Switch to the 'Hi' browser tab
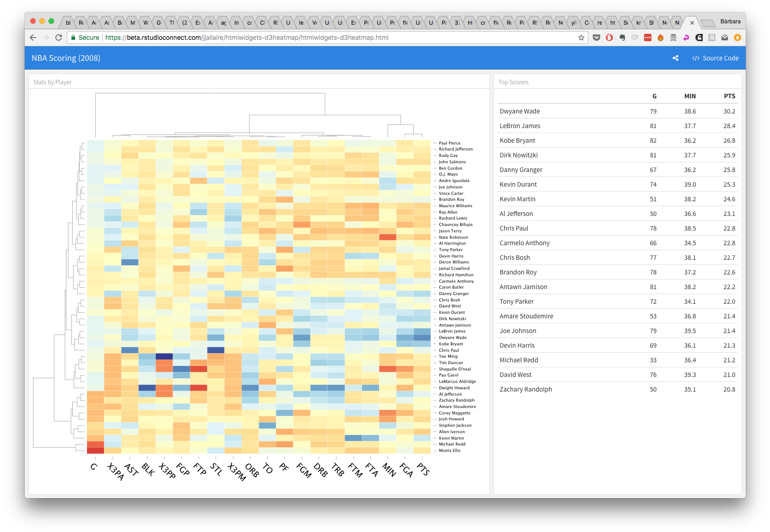This screenshot has width=770, height=532. (470, 22)
